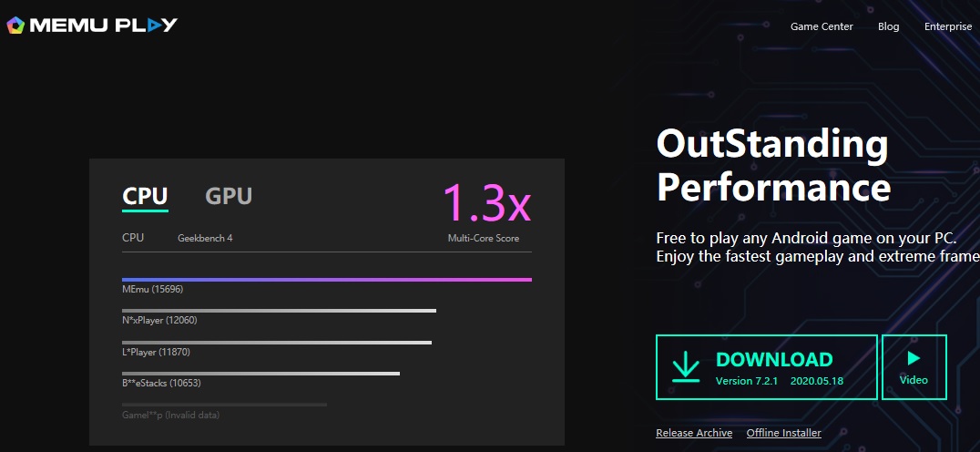Click the L*Player (11870) score bar
This screenshot has width=980, height=452.
[276, 343]
